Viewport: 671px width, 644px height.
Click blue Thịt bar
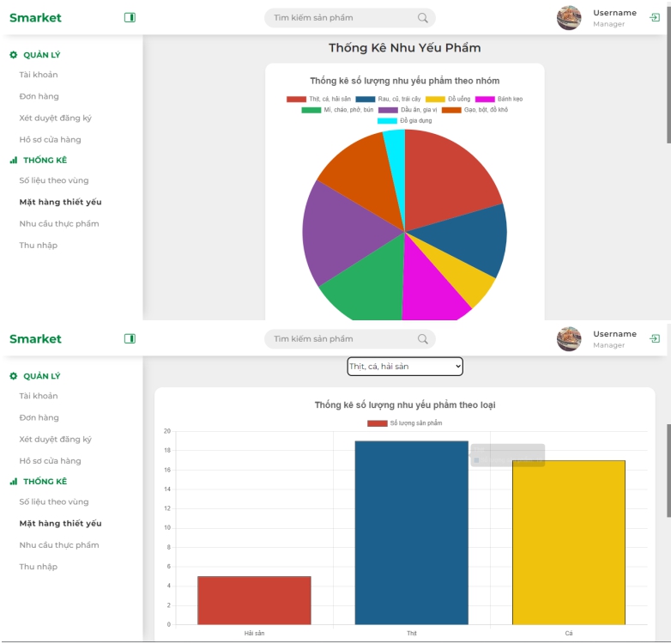click(x=412, y=532)
